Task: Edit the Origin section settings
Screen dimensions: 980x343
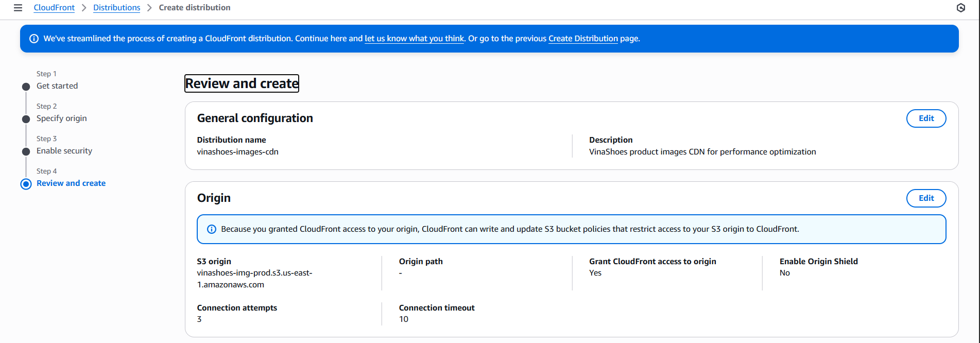Action: coord(926,198)
